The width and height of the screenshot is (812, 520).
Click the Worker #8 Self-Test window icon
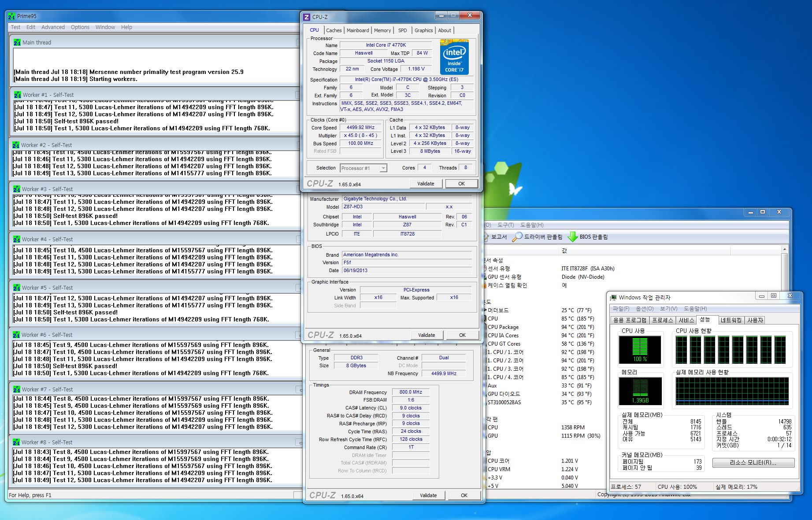[16, 442]
